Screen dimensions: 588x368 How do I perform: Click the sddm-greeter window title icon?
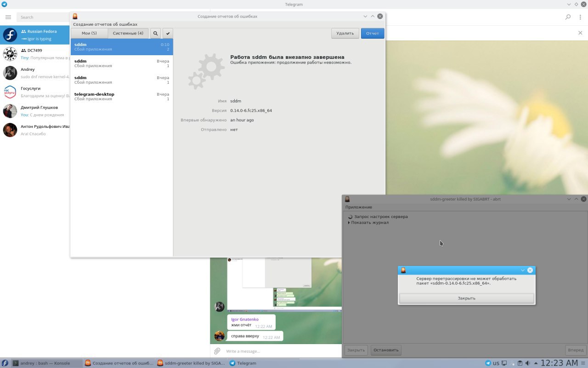tap(347, 199)
